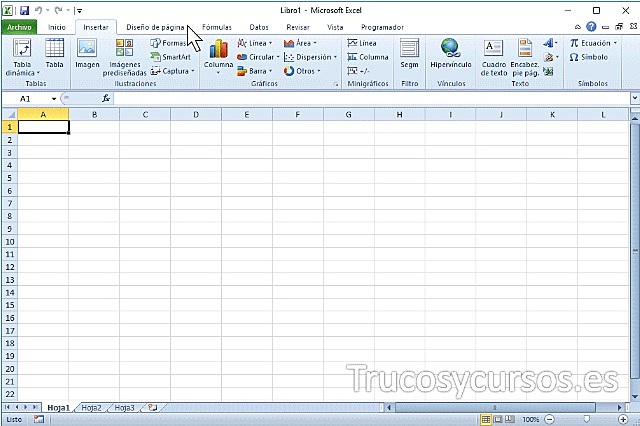Switch to the Hoja2 sheet tab
The image size is (640, 426).
91,408
